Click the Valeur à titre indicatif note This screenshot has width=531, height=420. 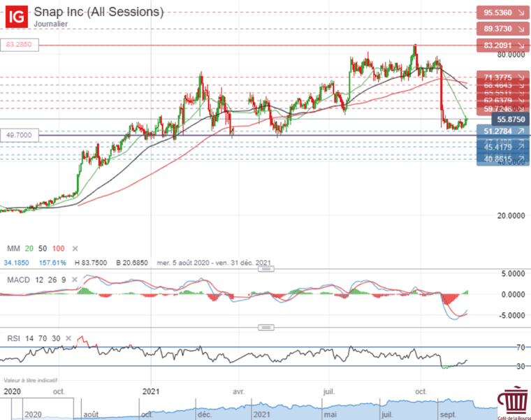point(31,380)
